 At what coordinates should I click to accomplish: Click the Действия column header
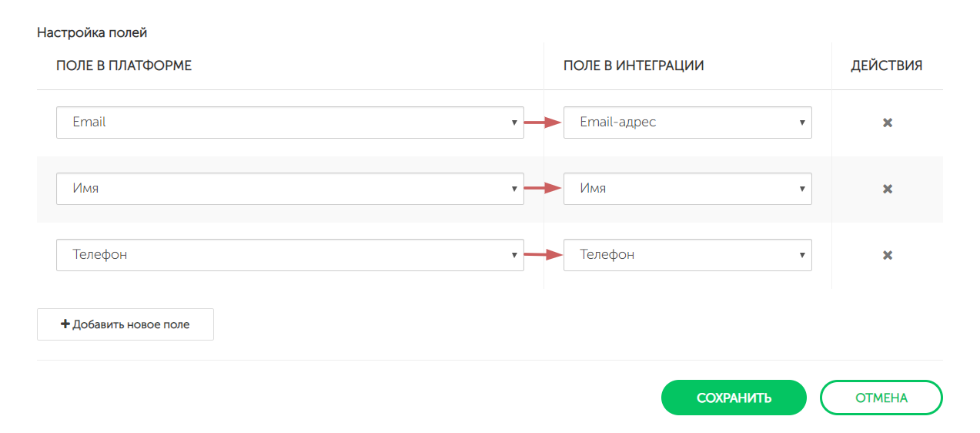(x=886, y=66)
